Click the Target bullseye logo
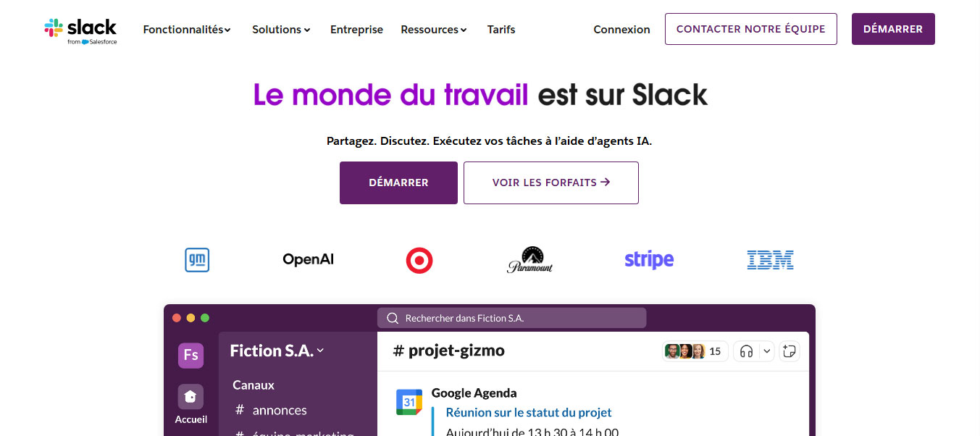 click(419, 259)
